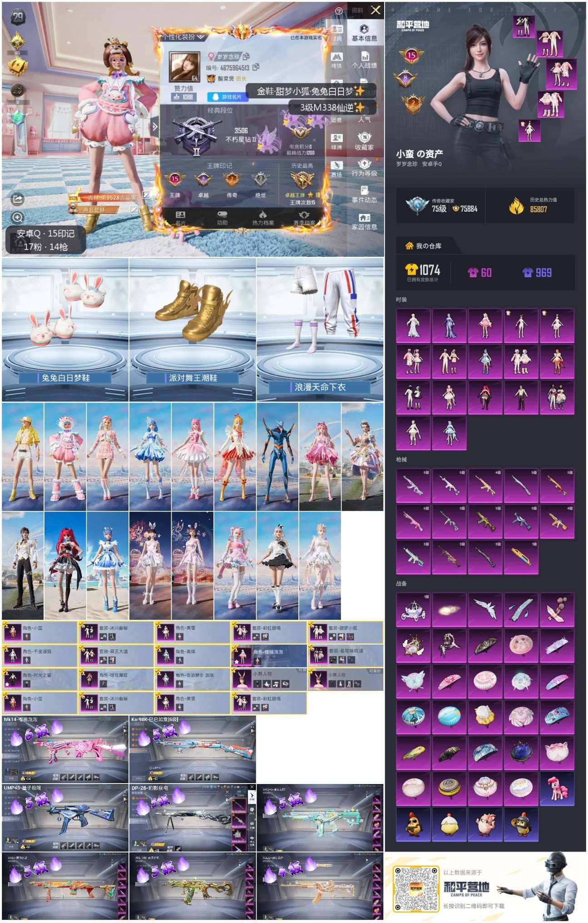Tap the 赞力值 thumbs-up 1088 icon

183,97
